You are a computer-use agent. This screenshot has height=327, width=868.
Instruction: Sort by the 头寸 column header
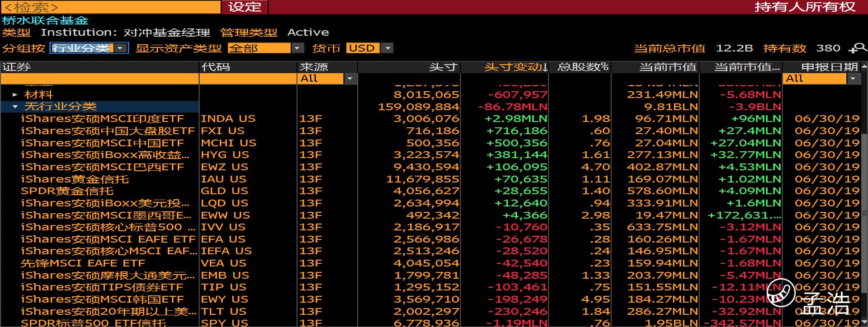[x=409, y=67]
